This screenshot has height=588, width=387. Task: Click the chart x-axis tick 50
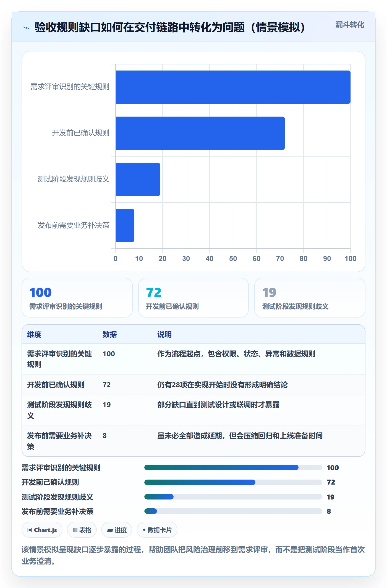pos(233,259)
